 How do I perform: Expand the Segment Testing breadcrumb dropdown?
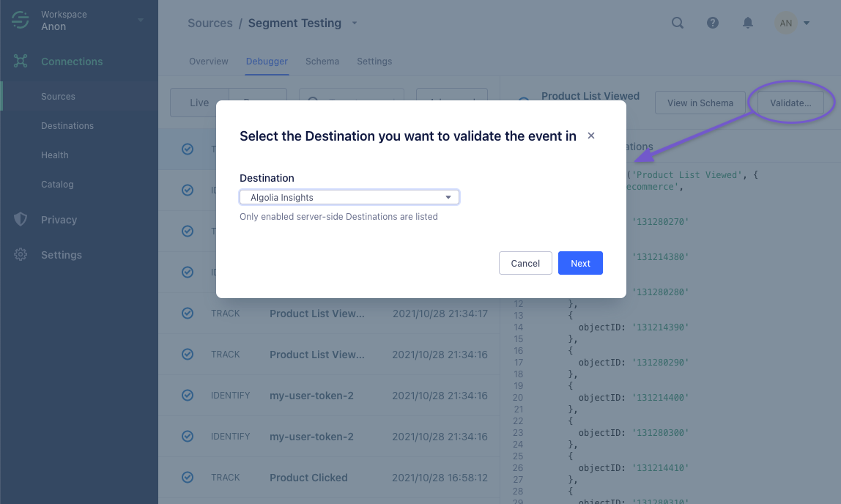(354, 23)
